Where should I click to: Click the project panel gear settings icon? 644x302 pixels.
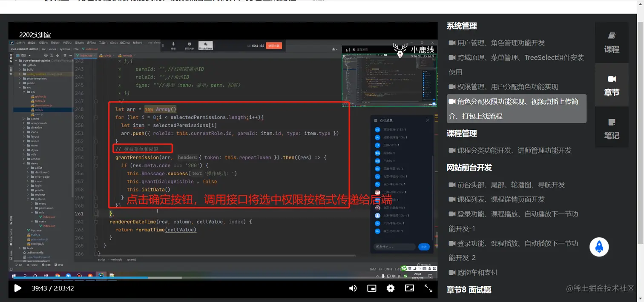point(65,55)
